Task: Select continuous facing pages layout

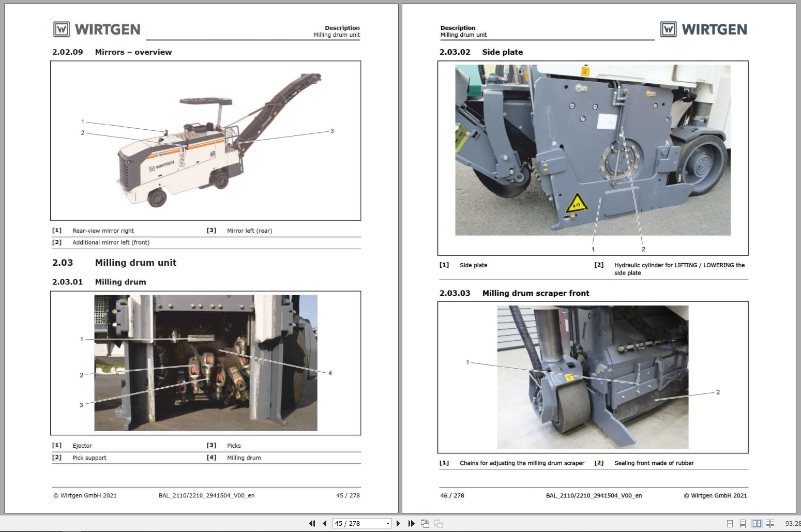Action: (770, 524)
